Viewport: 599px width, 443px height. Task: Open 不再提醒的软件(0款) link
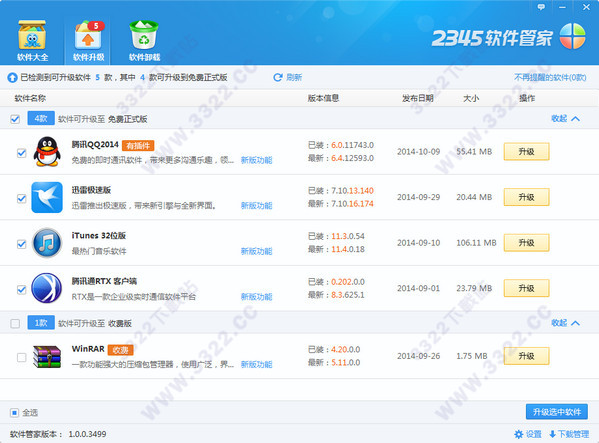[550, 78]
